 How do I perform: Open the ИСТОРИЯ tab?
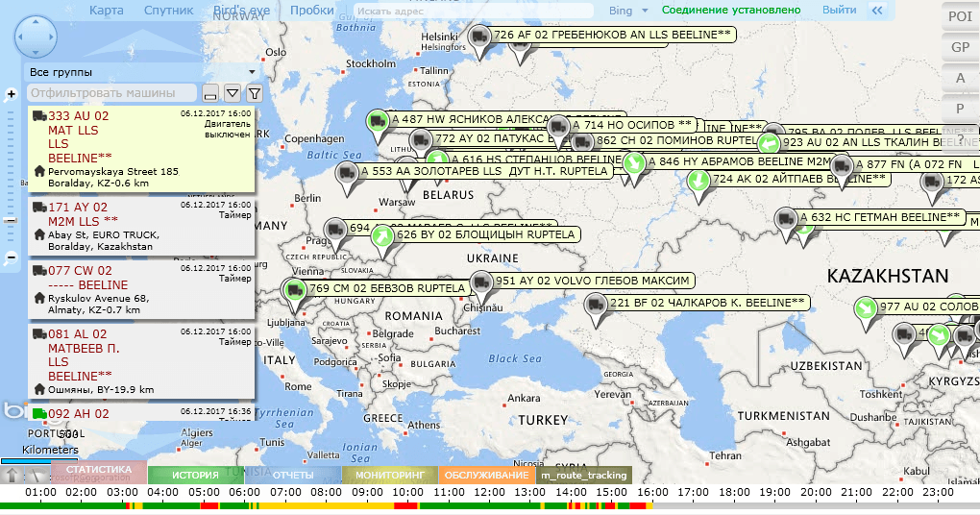tap(195, 475)
